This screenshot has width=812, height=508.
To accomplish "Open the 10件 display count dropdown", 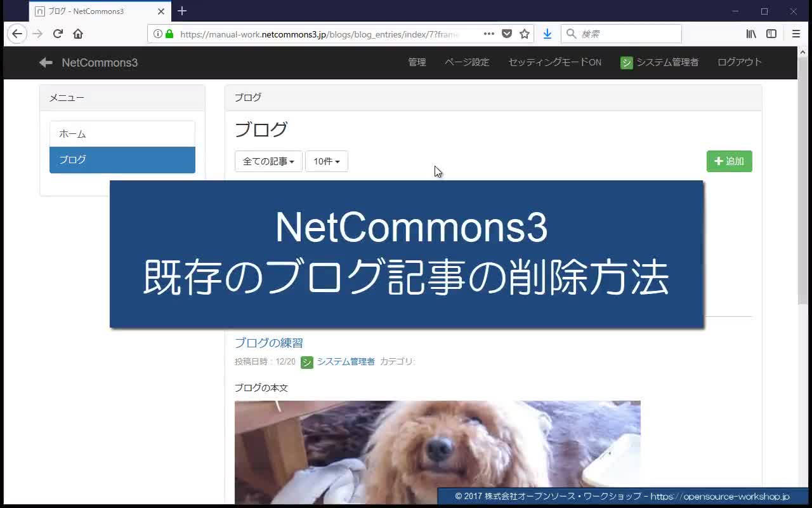I will coord(327,161).
